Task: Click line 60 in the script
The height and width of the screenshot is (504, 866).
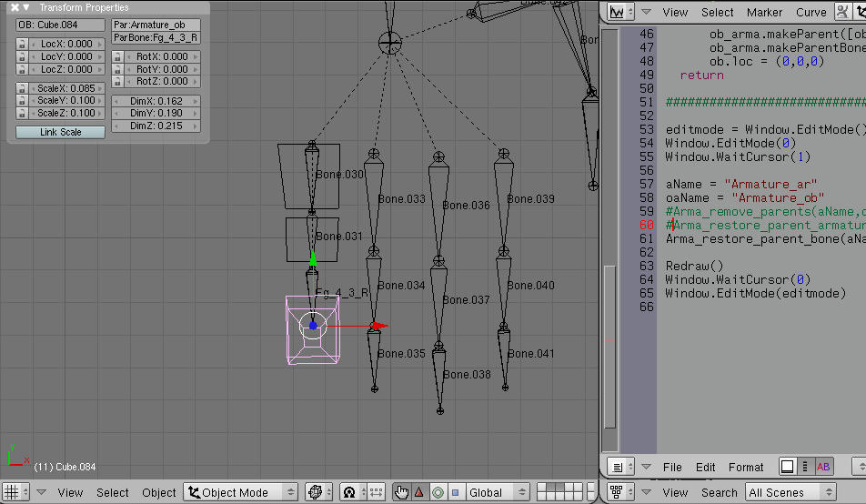Action: click(x=766, y=225)
